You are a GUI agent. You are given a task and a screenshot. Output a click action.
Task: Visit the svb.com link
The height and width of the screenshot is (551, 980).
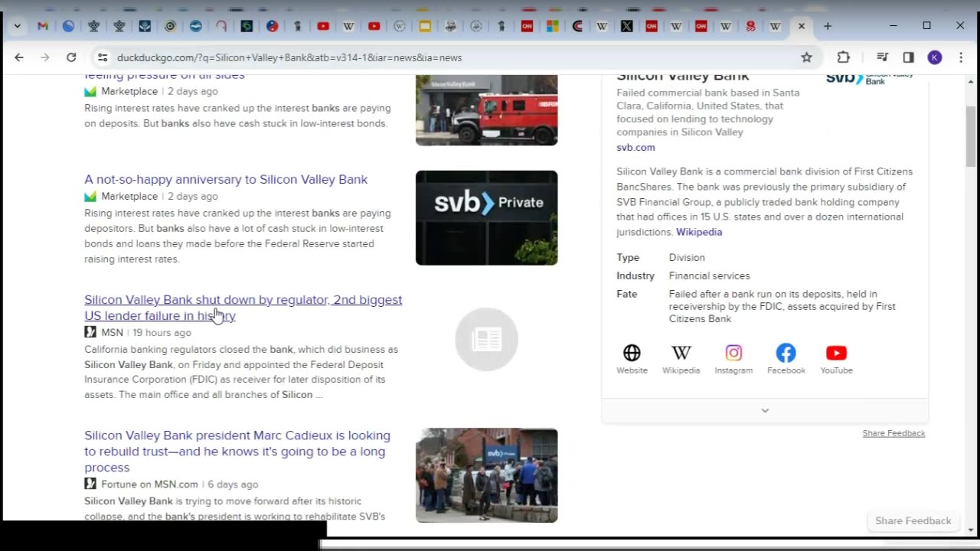[x=635, y=147]
